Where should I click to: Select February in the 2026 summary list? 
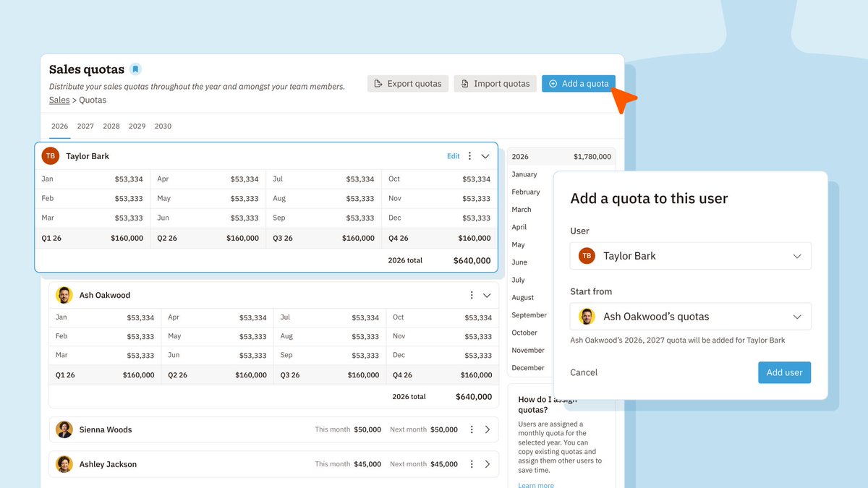coord(526,192)
